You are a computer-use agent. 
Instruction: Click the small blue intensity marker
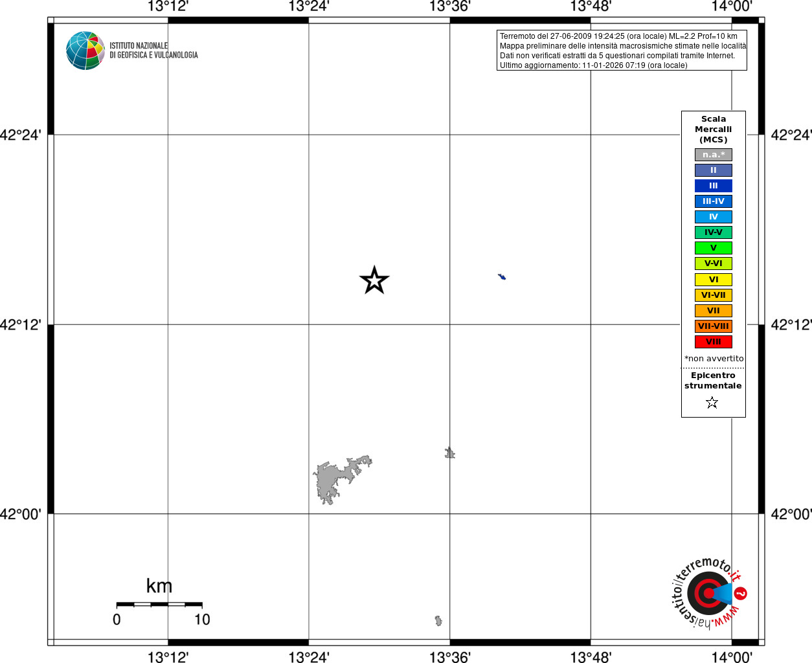502,276
